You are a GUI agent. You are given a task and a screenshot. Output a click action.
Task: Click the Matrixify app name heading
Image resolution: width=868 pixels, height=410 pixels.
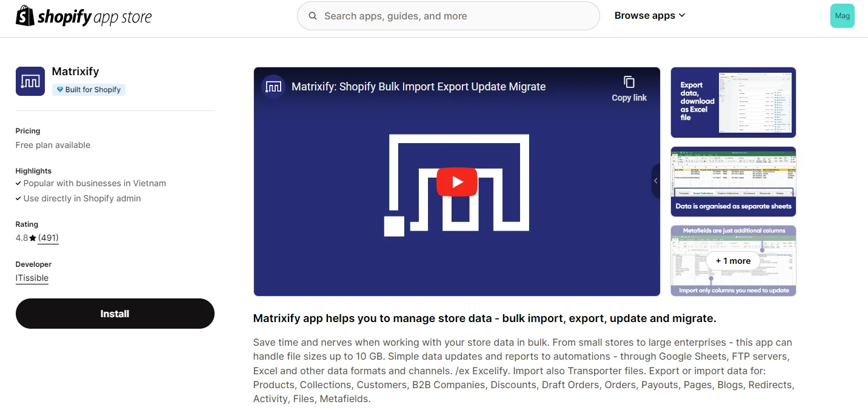76,72
